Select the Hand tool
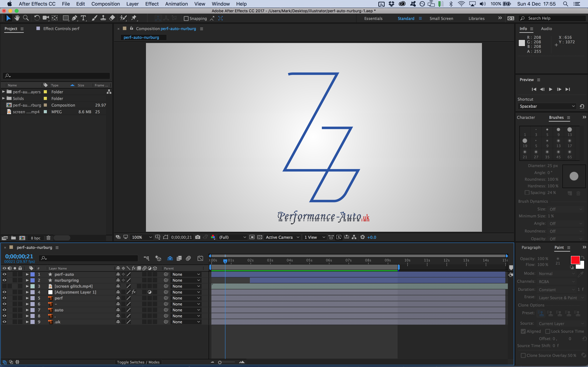 pos(17,18)
